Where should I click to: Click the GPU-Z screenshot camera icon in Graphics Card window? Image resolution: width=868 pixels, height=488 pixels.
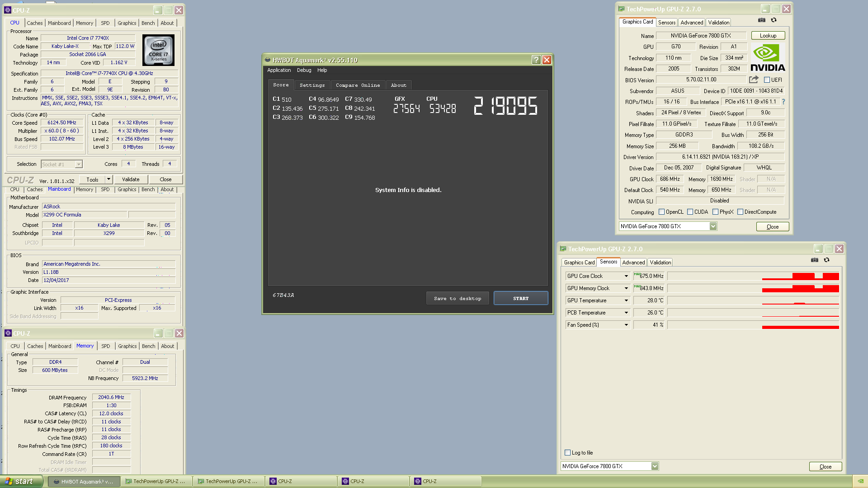coord(762,20)
